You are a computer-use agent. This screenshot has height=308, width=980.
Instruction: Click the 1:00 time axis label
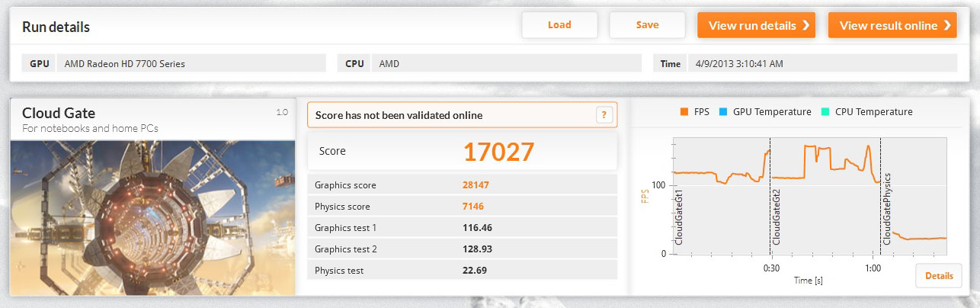coord(873,268)
